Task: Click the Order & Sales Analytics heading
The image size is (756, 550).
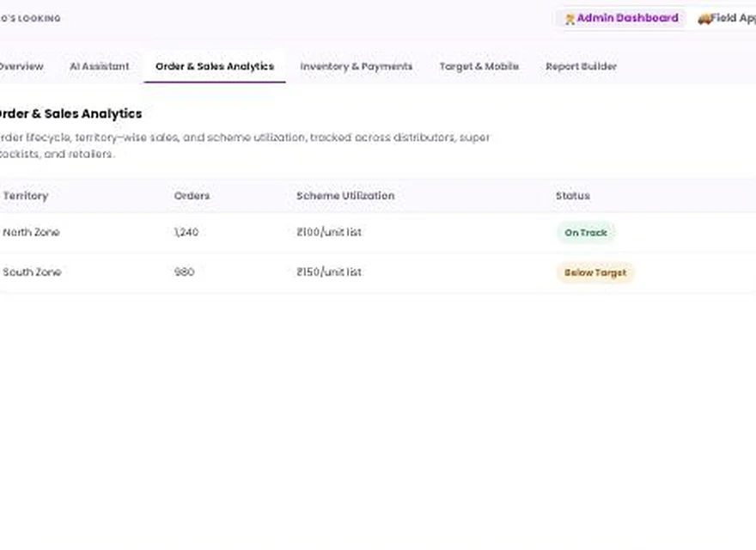Action: pos(70,113)
